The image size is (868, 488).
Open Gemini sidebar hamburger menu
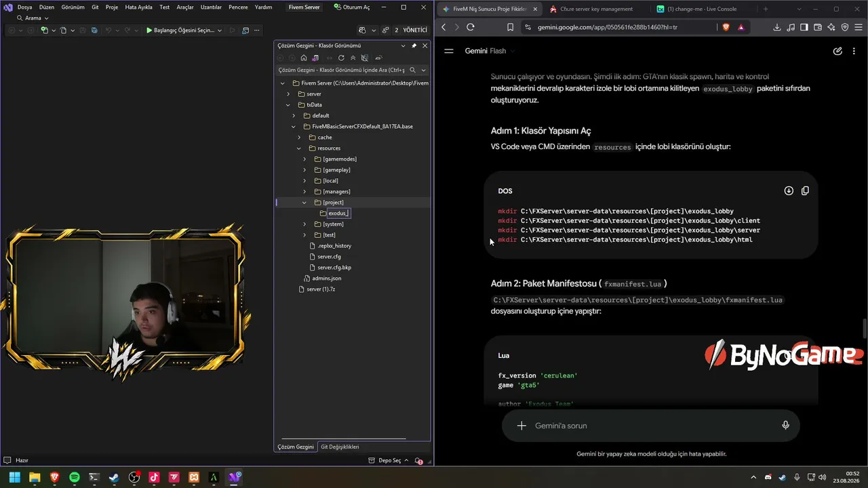point(449,51)
